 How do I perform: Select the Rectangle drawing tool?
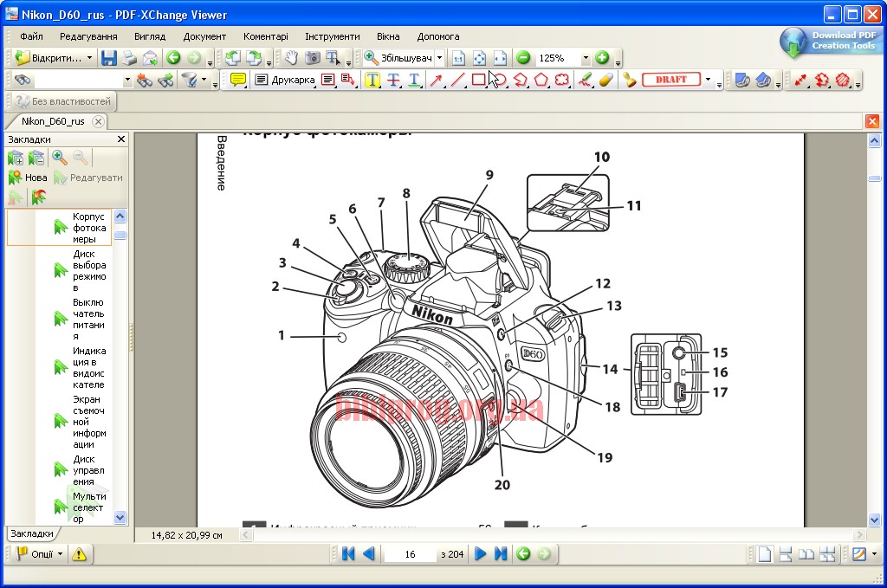point(478,80)
